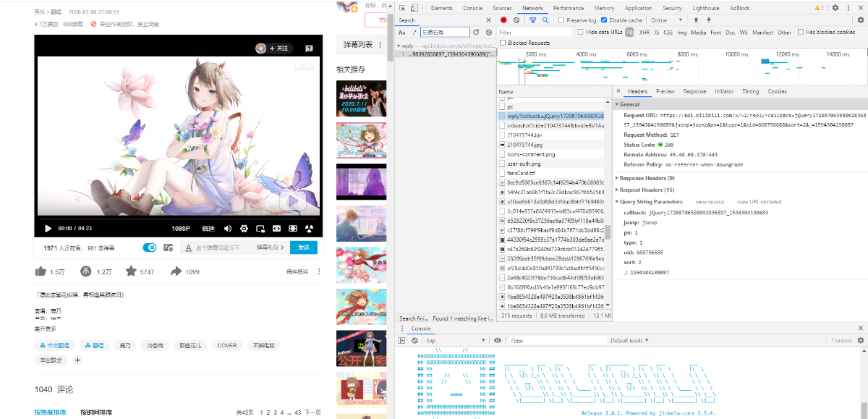The height and width of the screenshot is (419, 868).
Task: Enable Preserve log checkbox
Action: coord(561,20)
